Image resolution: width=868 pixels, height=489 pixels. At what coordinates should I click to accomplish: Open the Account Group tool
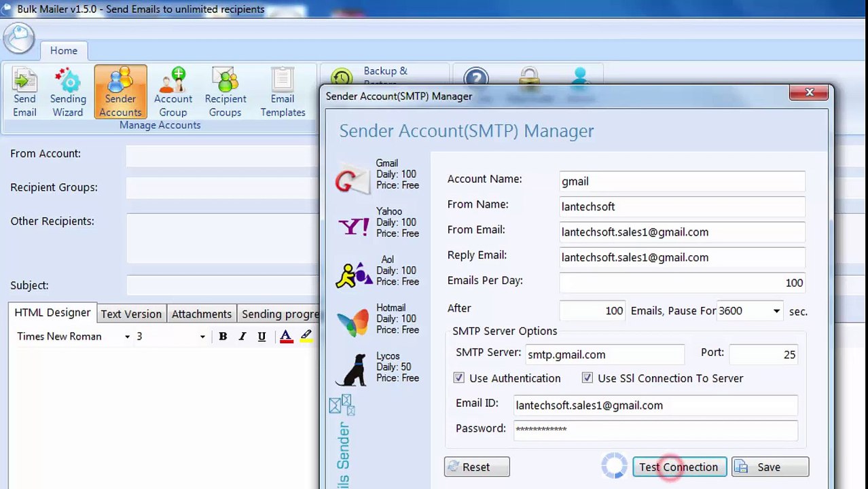pyautogui.click(x=173, y=92)
